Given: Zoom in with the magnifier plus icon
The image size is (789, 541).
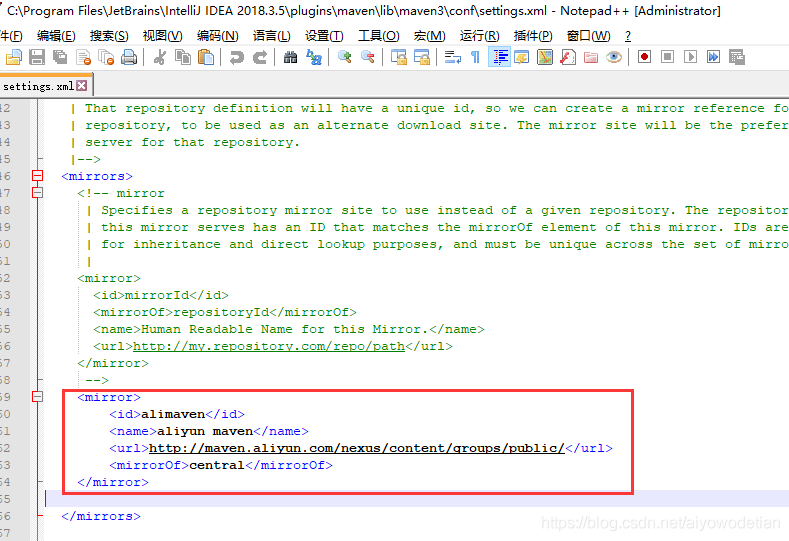Looking at the screenshot, I should (x=345, y=57).
